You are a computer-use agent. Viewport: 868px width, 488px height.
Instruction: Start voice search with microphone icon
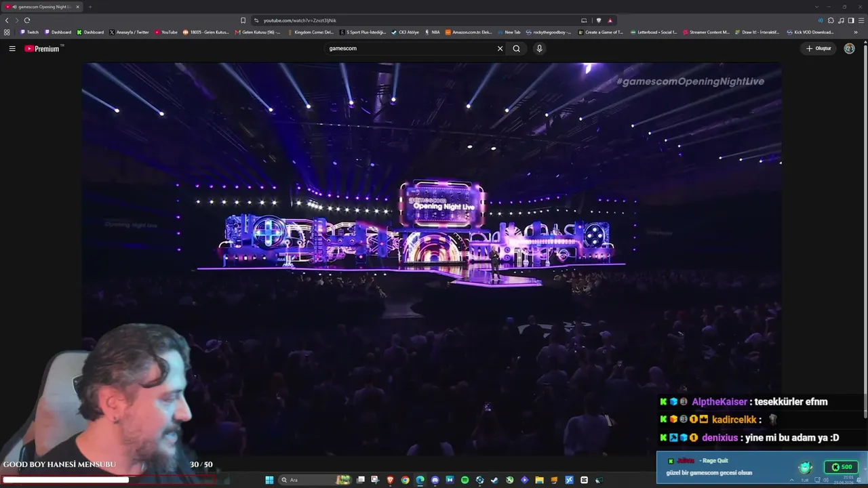click(x=539, y=49)
